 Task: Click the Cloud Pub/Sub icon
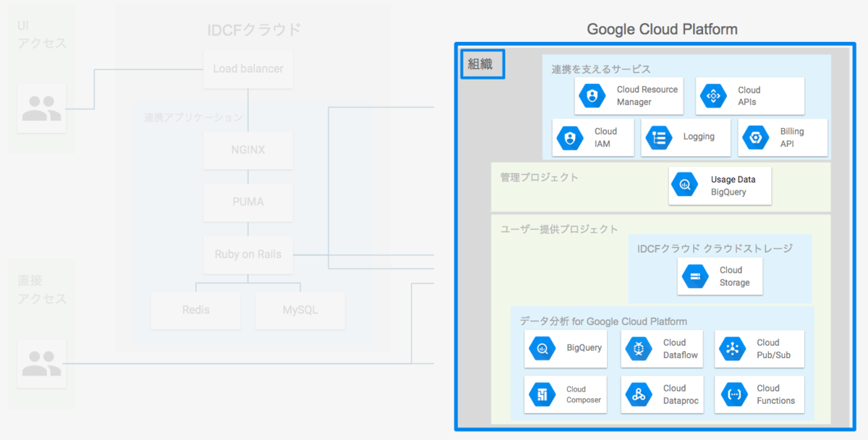(x=733, y=349)
